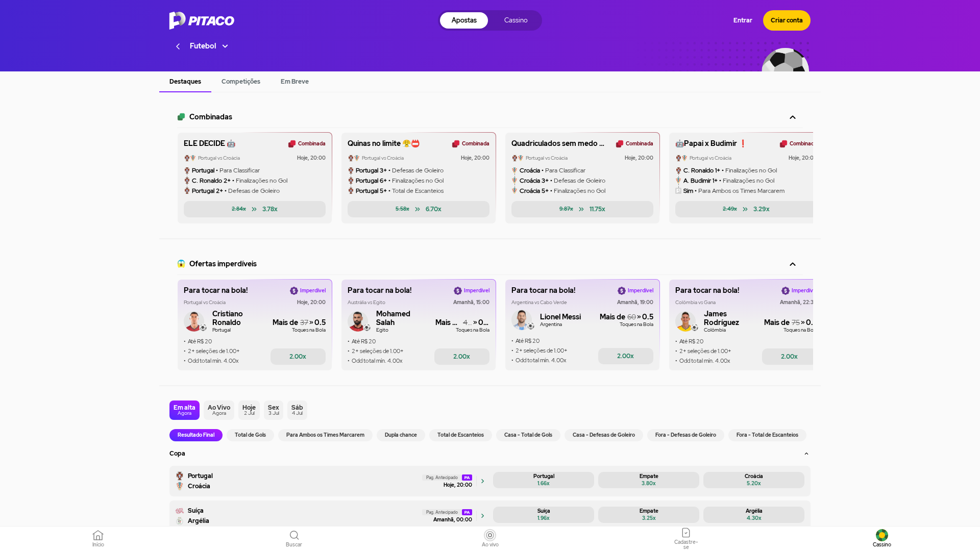Choose Fora - Defesas de Goleiro chip

tap(685, 435)
